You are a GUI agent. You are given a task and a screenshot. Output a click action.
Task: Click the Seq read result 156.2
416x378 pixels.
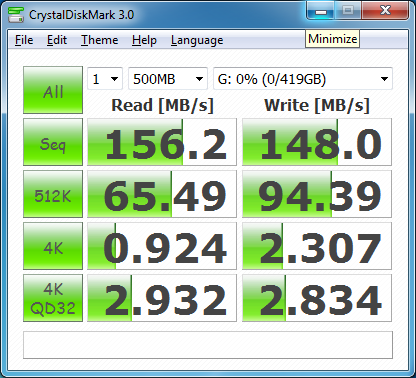(162, 142)
